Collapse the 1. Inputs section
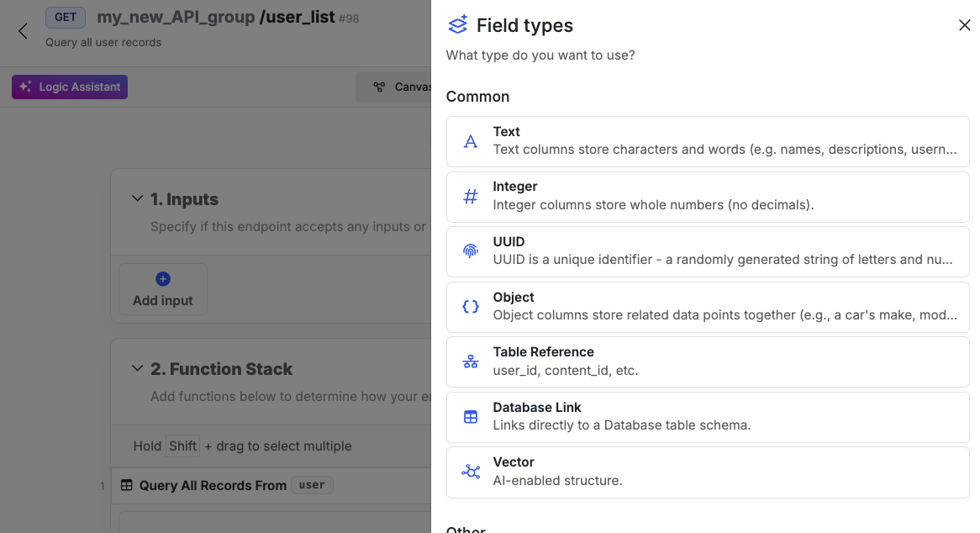 (137, 199)
